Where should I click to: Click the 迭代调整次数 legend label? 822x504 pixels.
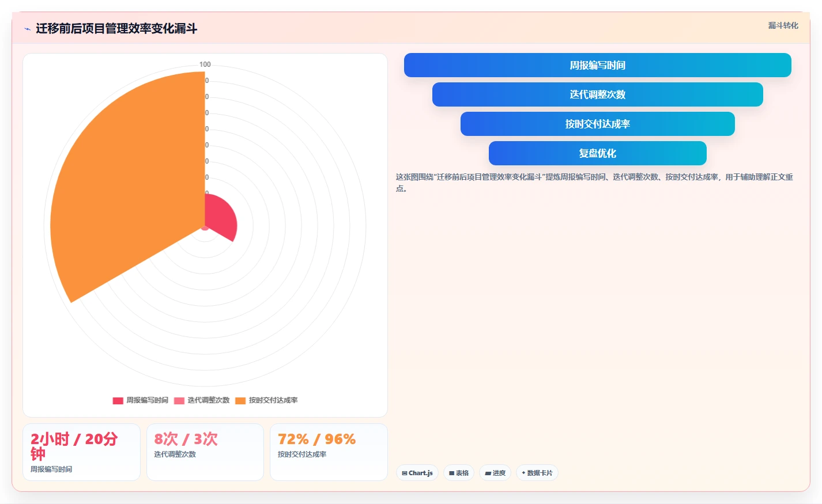tap(209, 400)
